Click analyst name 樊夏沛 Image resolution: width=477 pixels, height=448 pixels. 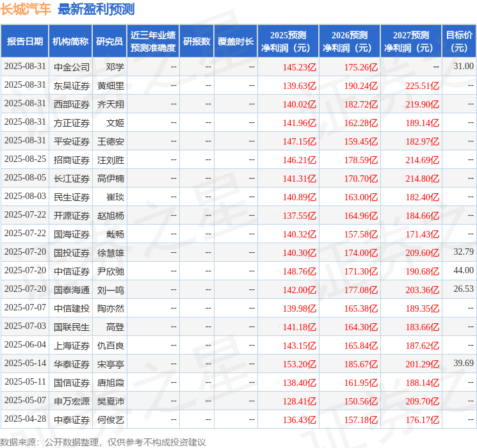tap(110, 401)
